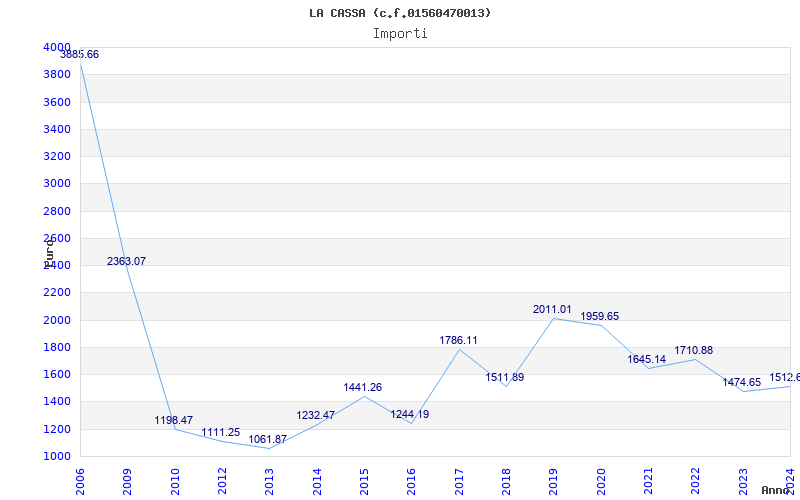Select x-axis year label 2015
Screen dimensions: 800x500
(364, 482)
